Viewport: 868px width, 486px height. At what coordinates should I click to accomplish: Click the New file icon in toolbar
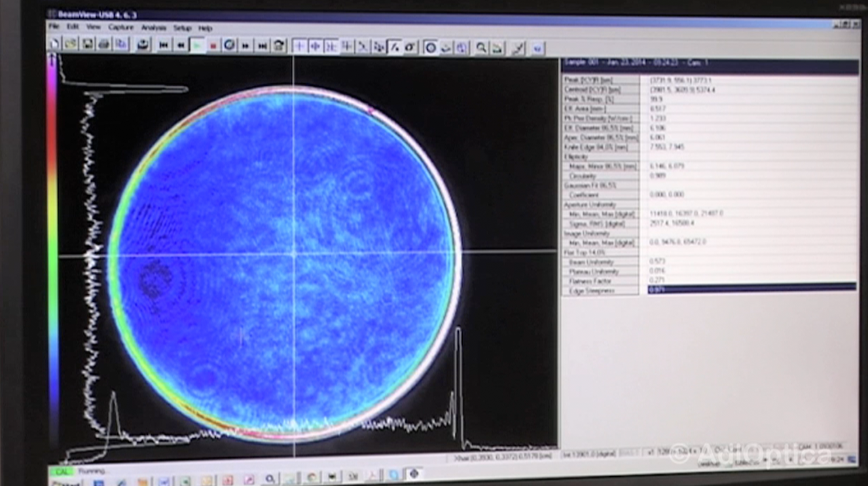point(54,44)
